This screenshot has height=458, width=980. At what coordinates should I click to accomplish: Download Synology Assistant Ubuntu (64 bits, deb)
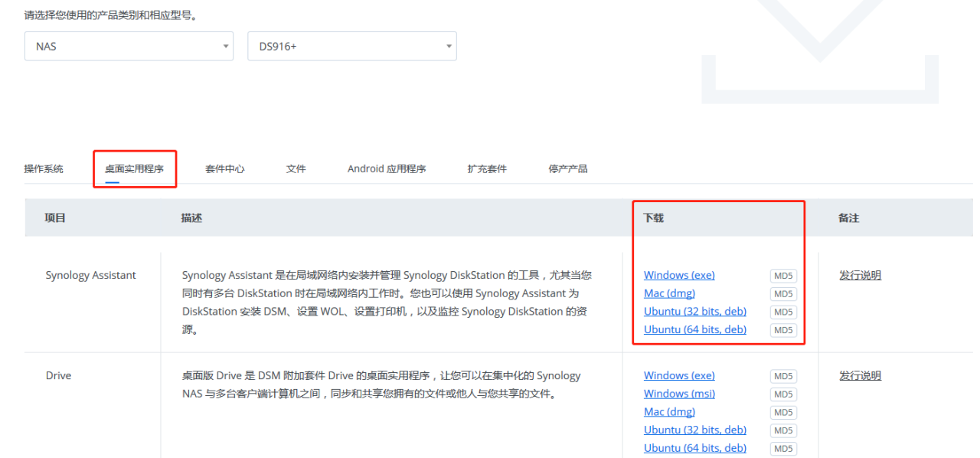[x=694, y=329]
